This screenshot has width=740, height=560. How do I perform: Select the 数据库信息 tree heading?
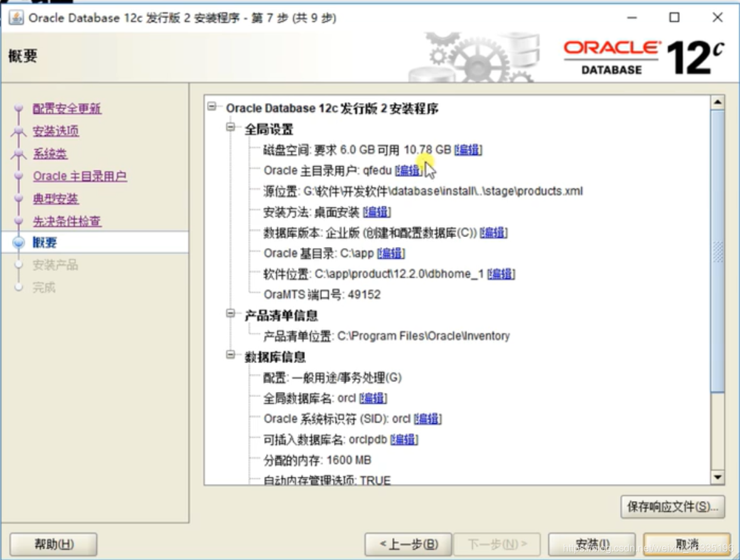[x=275, y=357]
